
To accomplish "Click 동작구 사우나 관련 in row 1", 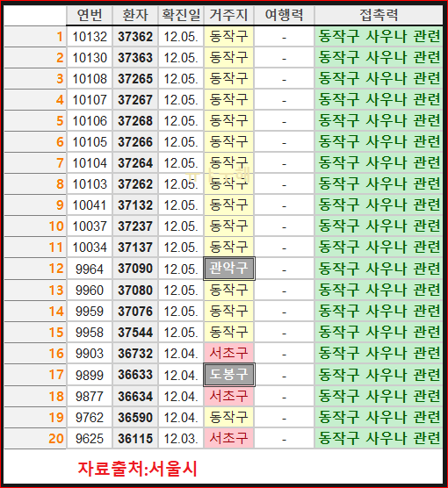I will click(x=379, y=37).
